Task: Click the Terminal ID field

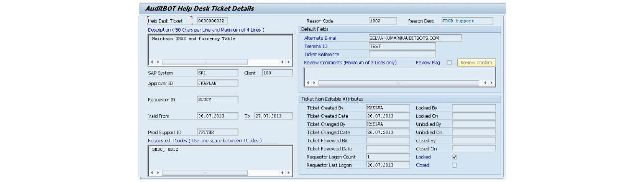Action: point(402,46)
